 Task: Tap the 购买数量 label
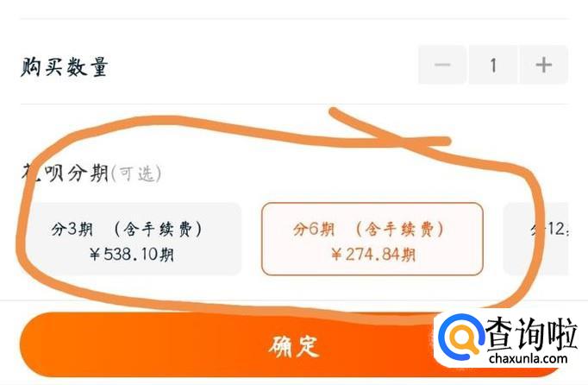tap(65, 67)
